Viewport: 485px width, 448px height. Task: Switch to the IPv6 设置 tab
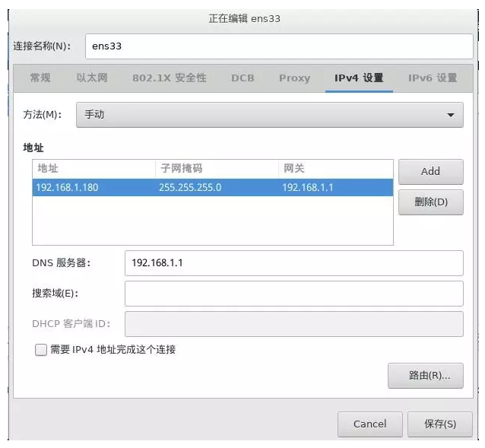433,78
